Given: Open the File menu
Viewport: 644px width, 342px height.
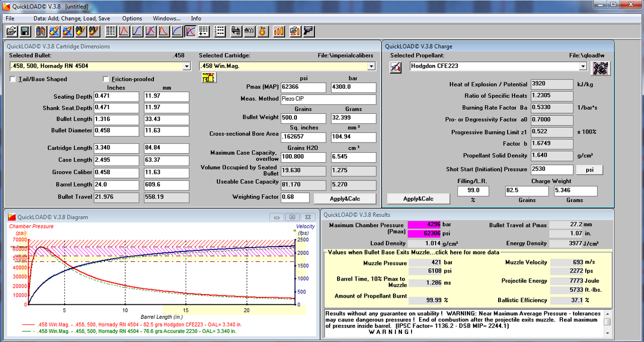Looking at the screenshot, I should point(10,19).
